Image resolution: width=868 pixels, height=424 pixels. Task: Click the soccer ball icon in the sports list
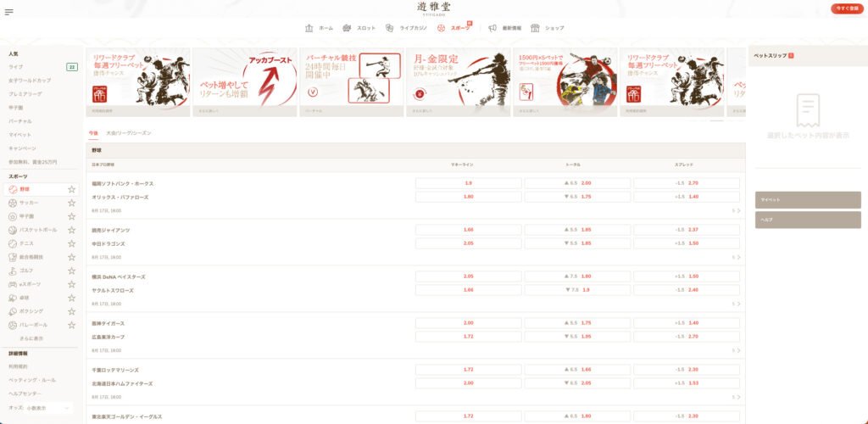click(x=13, y=203)
